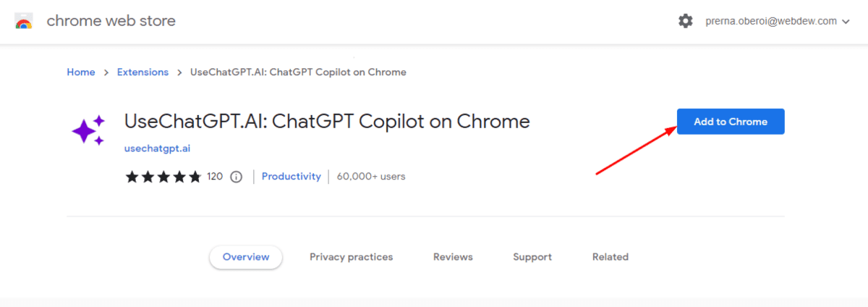Click the five-star rating icons

tap(163, 177)
